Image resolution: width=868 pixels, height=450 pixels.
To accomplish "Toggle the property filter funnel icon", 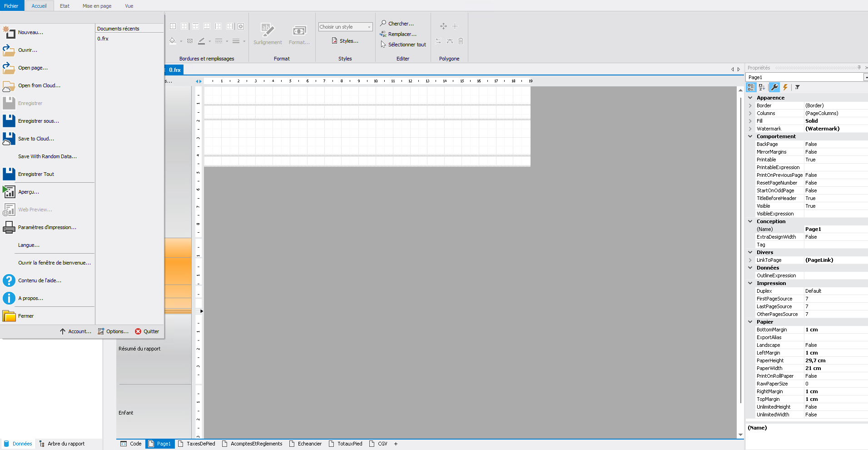I will click(797, 87).
